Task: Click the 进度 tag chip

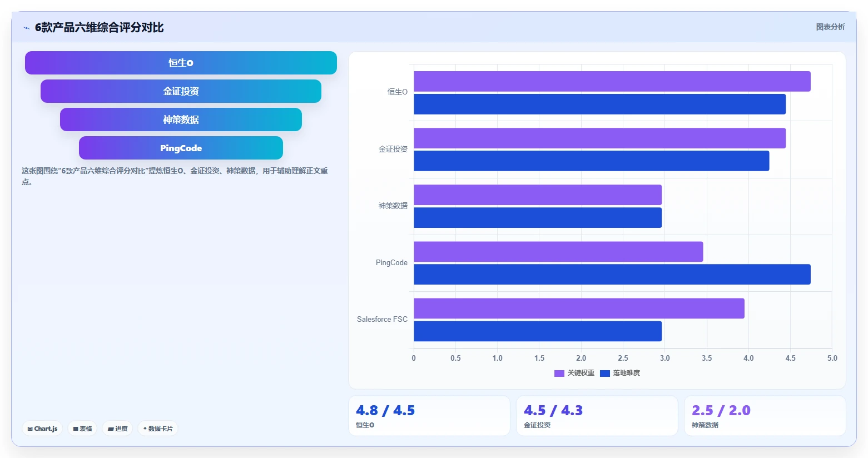Action: [117, 429]
